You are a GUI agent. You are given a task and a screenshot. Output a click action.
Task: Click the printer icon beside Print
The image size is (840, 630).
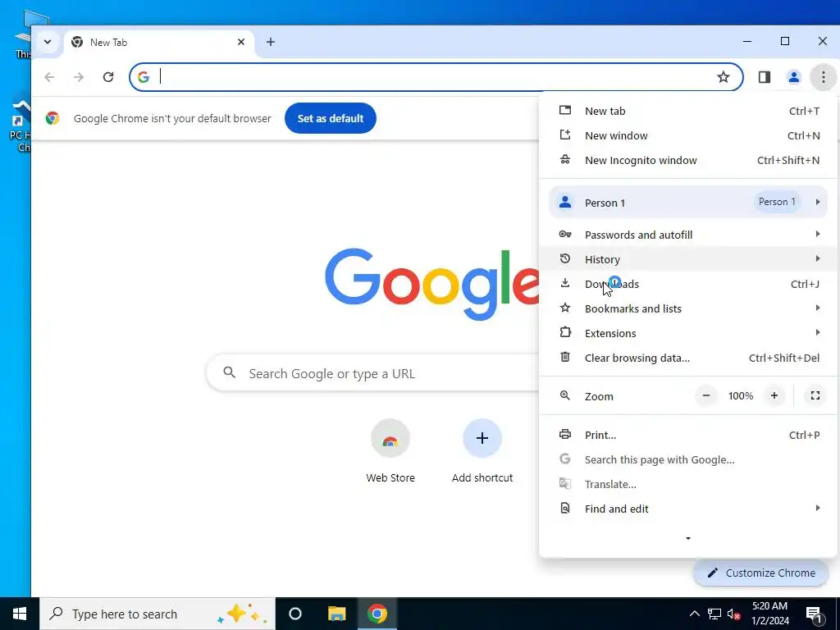564,434
